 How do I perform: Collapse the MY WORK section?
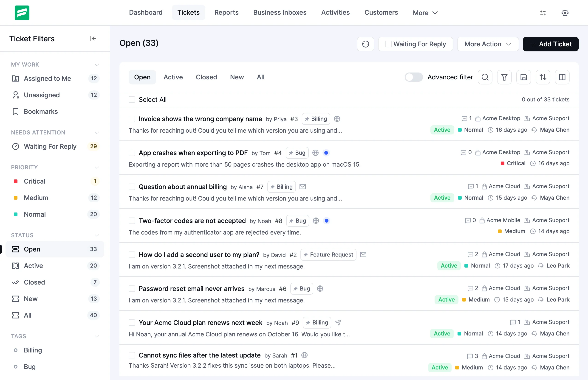click(x=97, y=65)
